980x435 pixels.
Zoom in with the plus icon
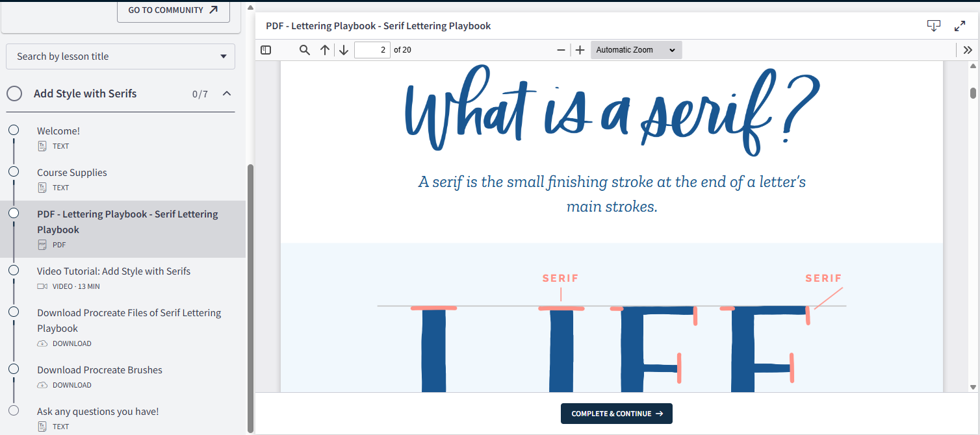[580, 50]
